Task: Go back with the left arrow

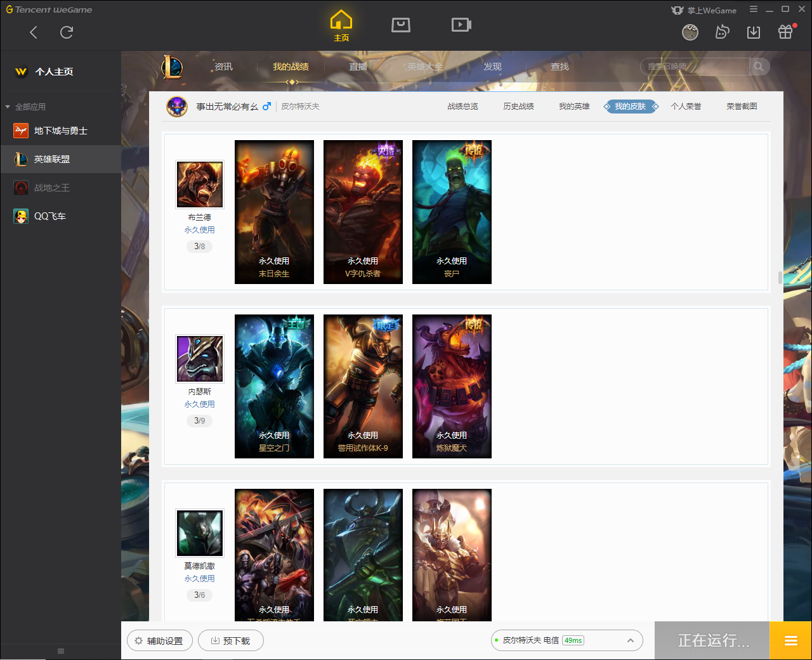Action: 34,32
